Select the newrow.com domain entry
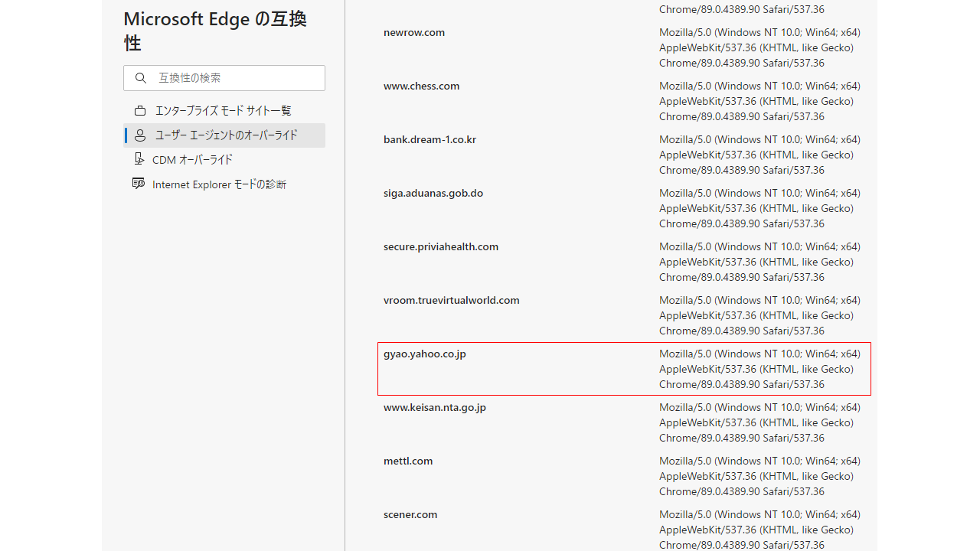This screenshot has height=551, width=980. coord(414,33)
